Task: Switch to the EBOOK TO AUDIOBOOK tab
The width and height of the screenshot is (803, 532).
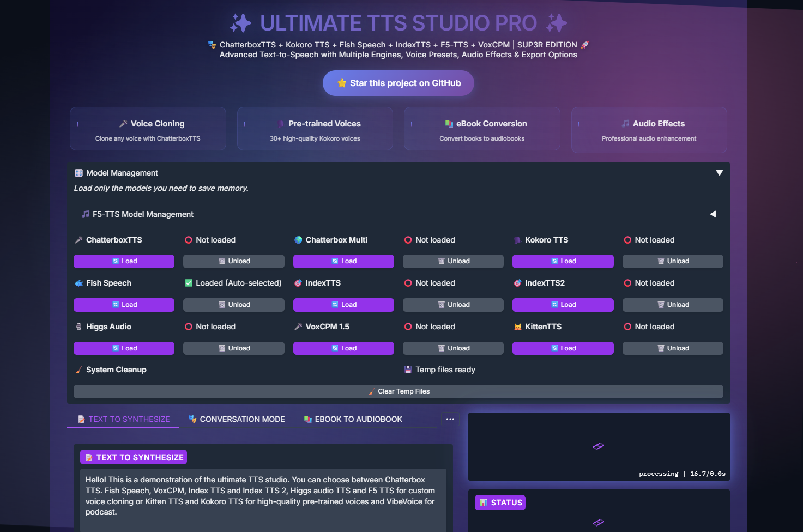Action: pyautogui.click(x=353, y=419)
